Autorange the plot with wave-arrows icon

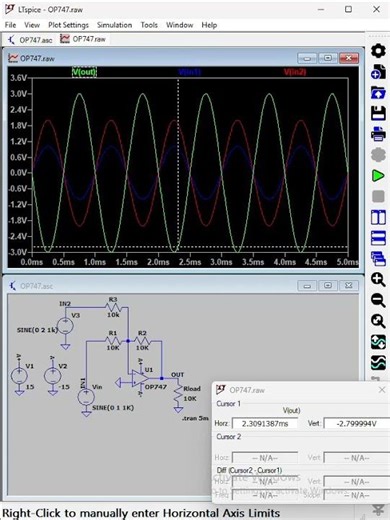[x=378, y=342]
